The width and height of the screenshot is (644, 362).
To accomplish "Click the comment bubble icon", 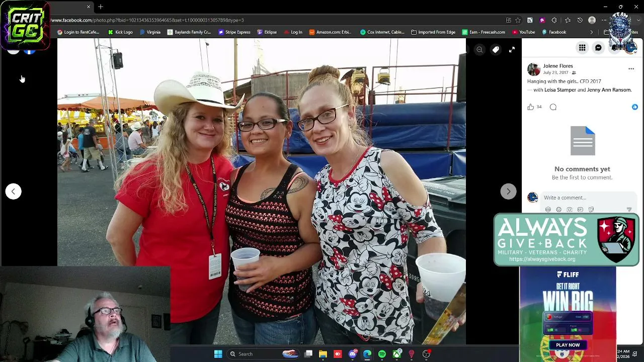I will tap(553, 107).
